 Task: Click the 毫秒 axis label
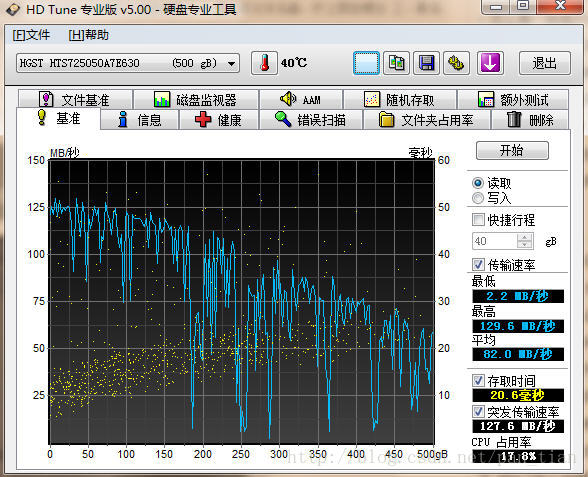pos(421,153)
